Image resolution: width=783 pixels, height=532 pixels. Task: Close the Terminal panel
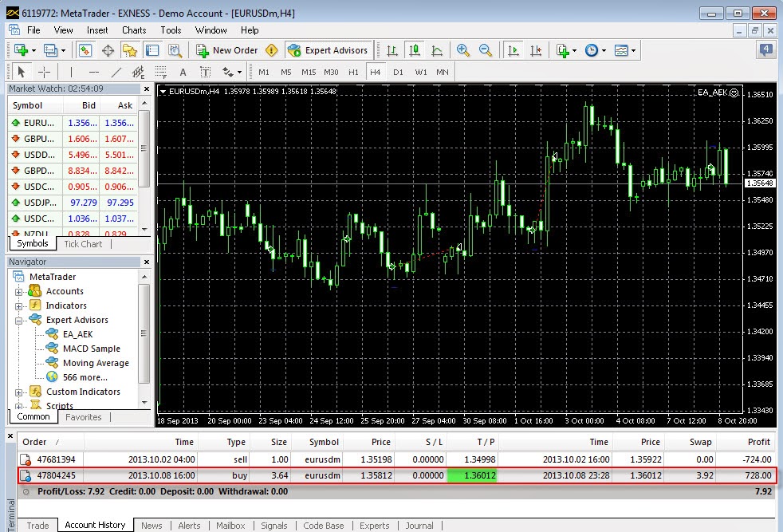point(10,436)
